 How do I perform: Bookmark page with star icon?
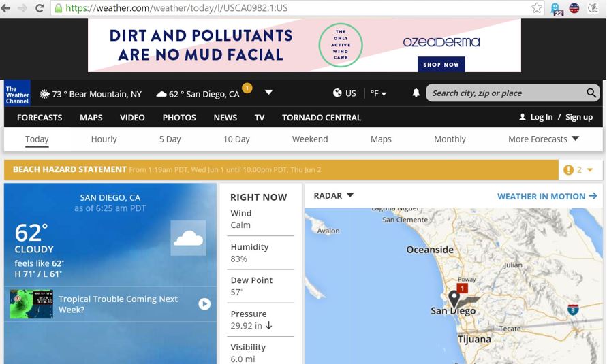coord(537,7)
